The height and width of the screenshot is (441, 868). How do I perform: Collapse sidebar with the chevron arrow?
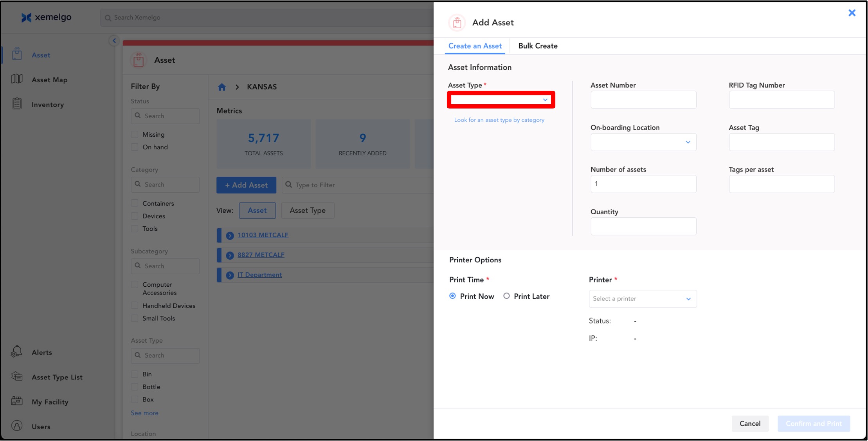[x=114, y=41]
